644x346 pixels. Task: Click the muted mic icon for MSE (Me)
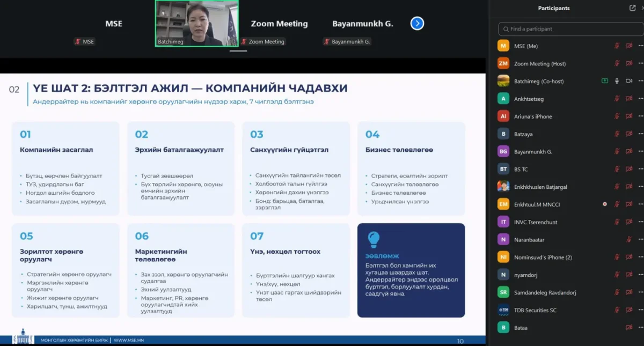(617, 46)
